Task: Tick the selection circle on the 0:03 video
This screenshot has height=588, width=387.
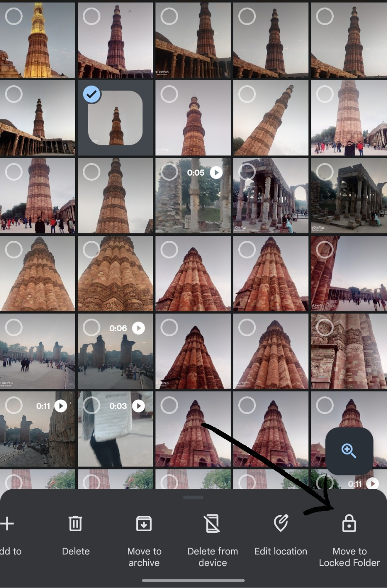Action: pos(92,406)
